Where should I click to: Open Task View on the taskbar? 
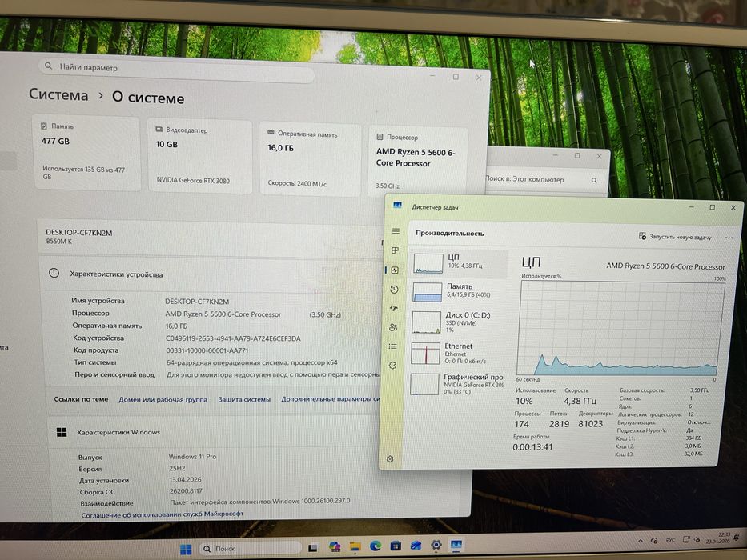click(313, 548)
